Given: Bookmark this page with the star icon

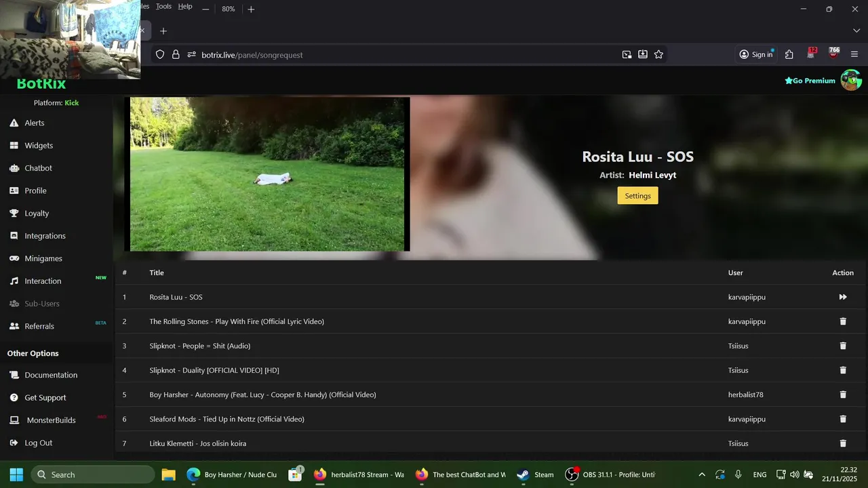Looking at the screenshot, I should coord(658,54).
